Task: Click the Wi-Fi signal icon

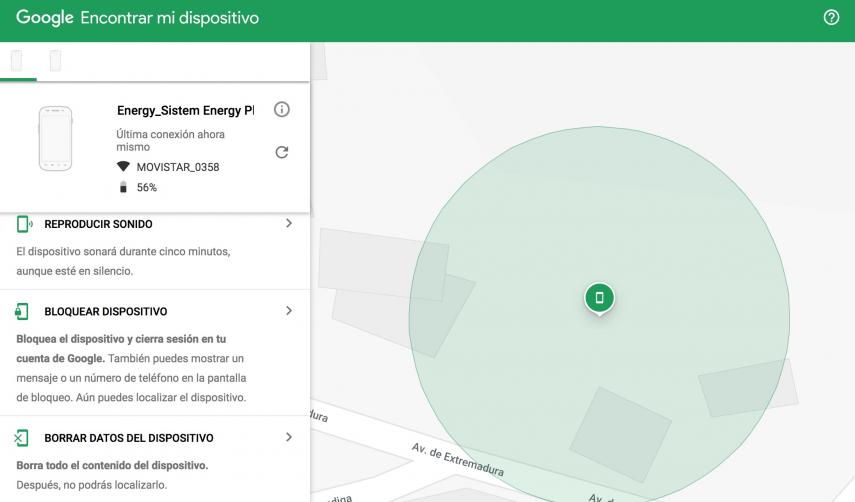Action: point(123,166)
